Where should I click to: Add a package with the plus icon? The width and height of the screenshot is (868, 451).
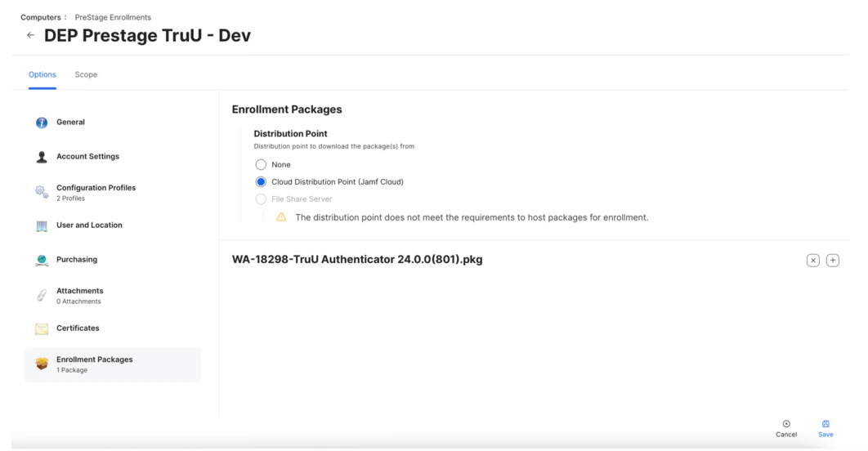833,260
